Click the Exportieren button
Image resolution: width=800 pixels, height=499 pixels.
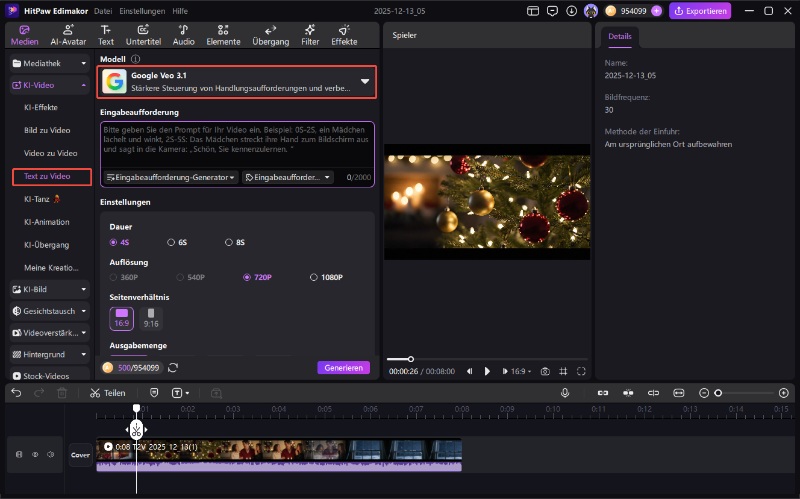click(x=700, y=11)
